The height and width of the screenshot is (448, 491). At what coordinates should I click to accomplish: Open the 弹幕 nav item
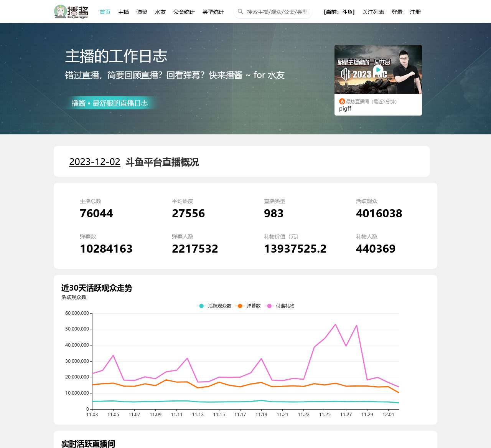142,12
